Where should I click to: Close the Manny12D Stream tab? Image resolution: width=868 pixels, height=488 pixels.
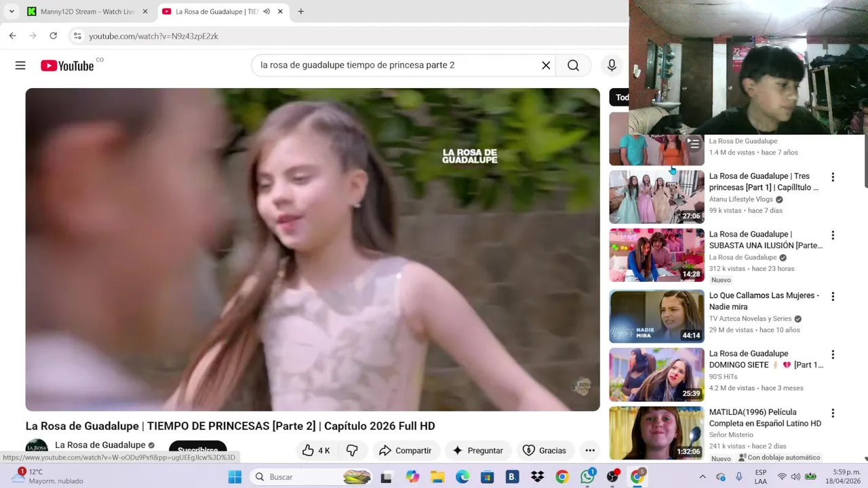144,12
